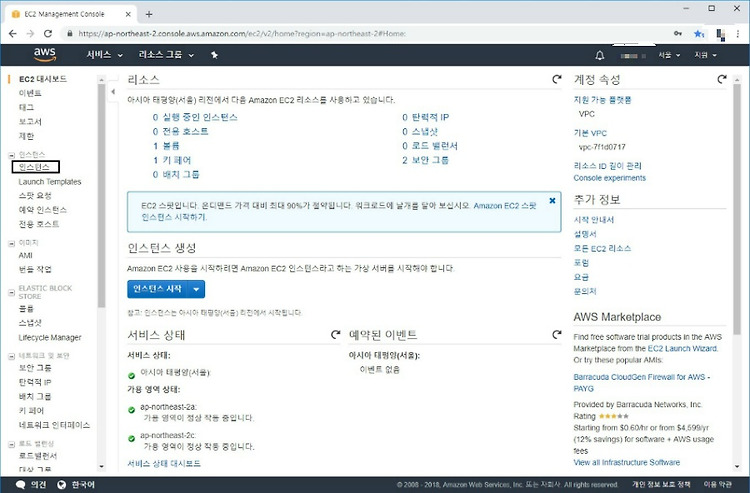This screenshot has height=493, width=750.
Task: Collapse the left navigation pane arrow
Action: (x=113, y=91)
